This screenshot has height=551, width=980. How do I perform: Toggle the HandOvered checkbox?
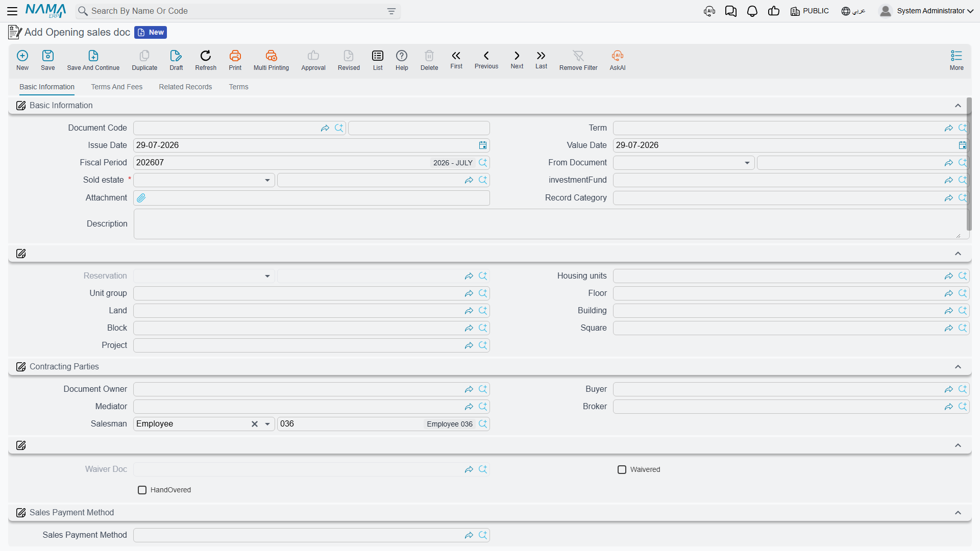click(142, 490)
